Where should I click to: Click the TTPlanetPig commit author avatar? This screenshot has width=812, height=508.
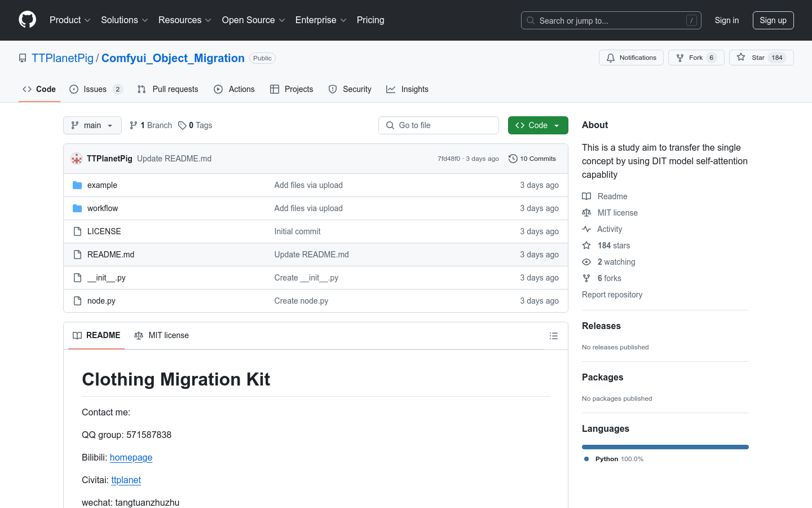pyautogui.click(x=77, y=159)
